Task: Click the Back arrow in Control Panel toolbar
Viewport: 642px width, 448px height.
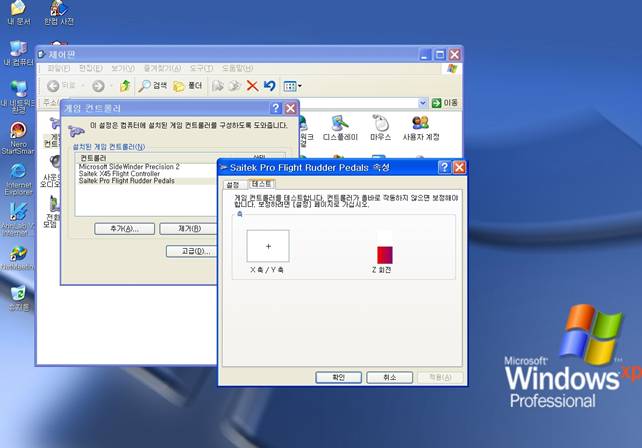Action: [53, 86]
